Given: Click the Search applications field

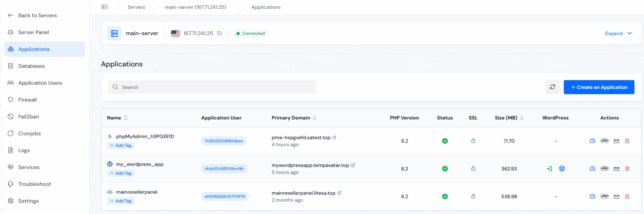Looking at the screenshot, I should (x=212, y=87).
